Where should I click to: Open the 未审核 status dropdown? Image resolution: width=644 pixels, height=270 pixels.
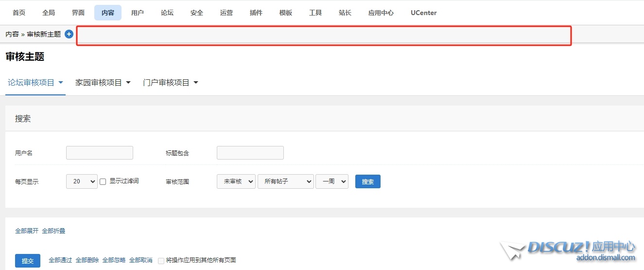[236, 181]
